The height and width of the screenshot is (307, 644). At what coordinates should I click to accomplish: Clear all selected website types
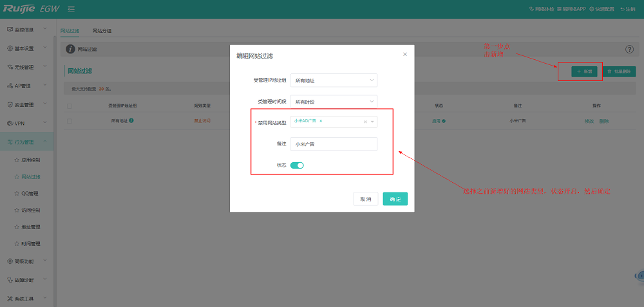tap(365, 122)
